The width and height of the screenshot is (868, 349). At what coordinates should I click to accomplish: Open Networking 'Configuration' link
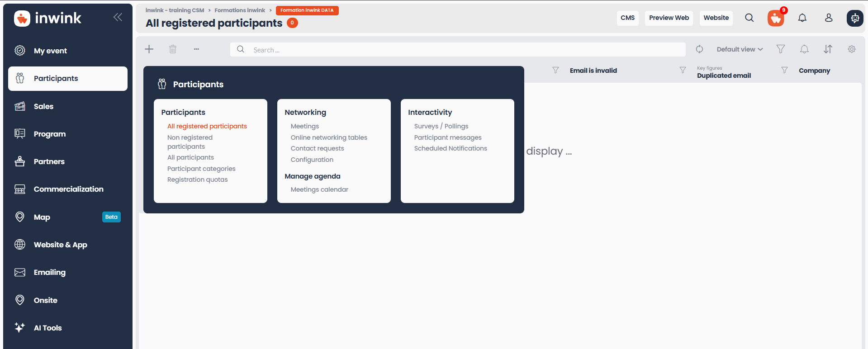pos(312,160)
